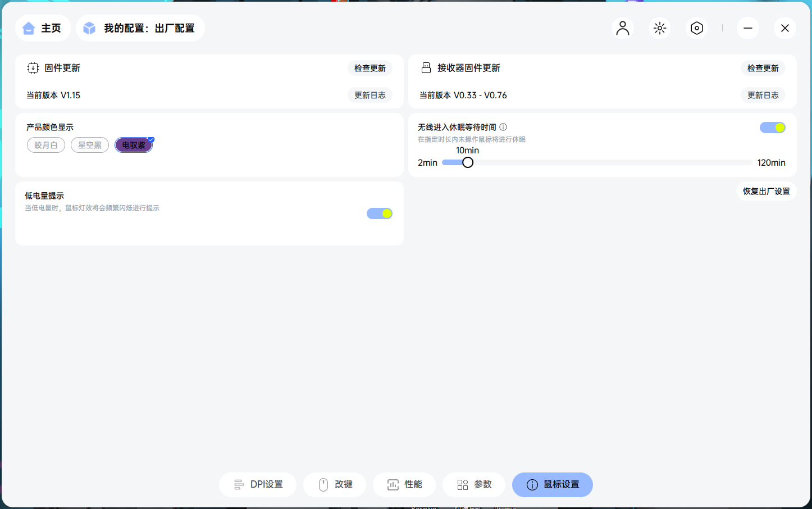Select the 改键 (key remap) icon
This screenshot has width=812, height=509.
323,484
